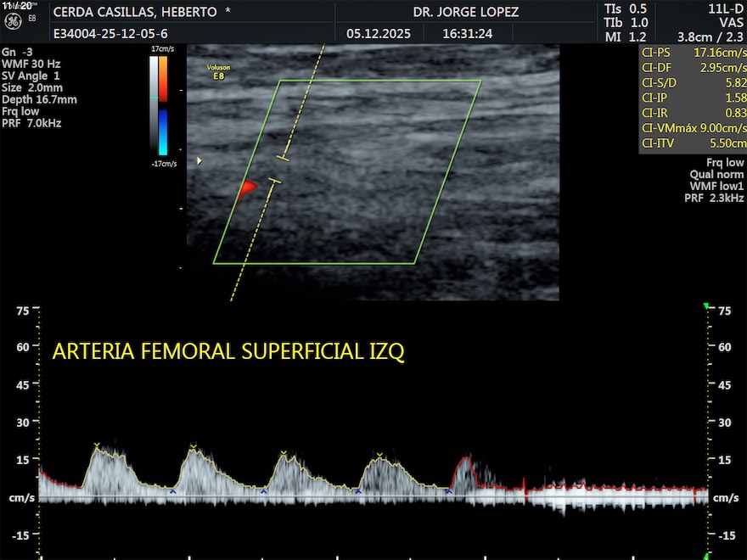Viewport: 747px width, 560px height.
Task: Select the first blue end-diastolic marker
Action: click(x=172, y=491)
